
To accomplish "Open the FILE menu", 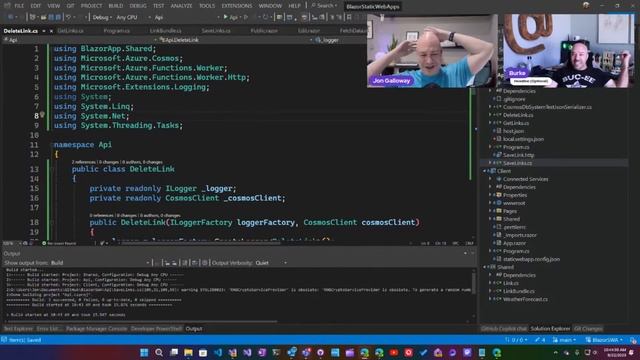I will [x=19, y=6].
